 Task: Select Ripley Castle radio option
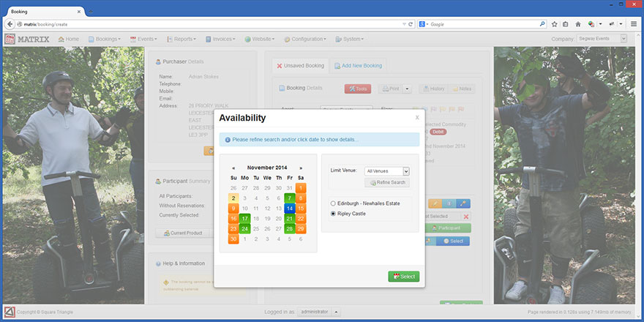333,214
